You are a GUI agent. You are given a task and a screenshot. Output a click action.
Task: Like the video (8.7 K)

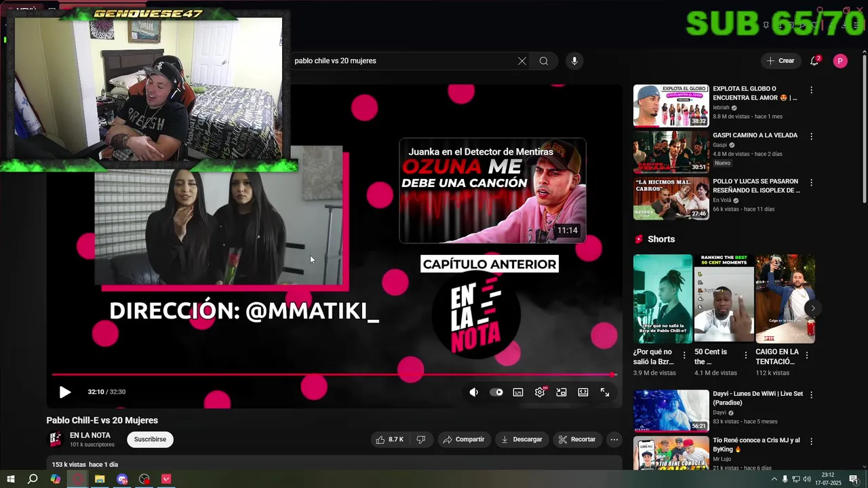[x=390, y=440]
